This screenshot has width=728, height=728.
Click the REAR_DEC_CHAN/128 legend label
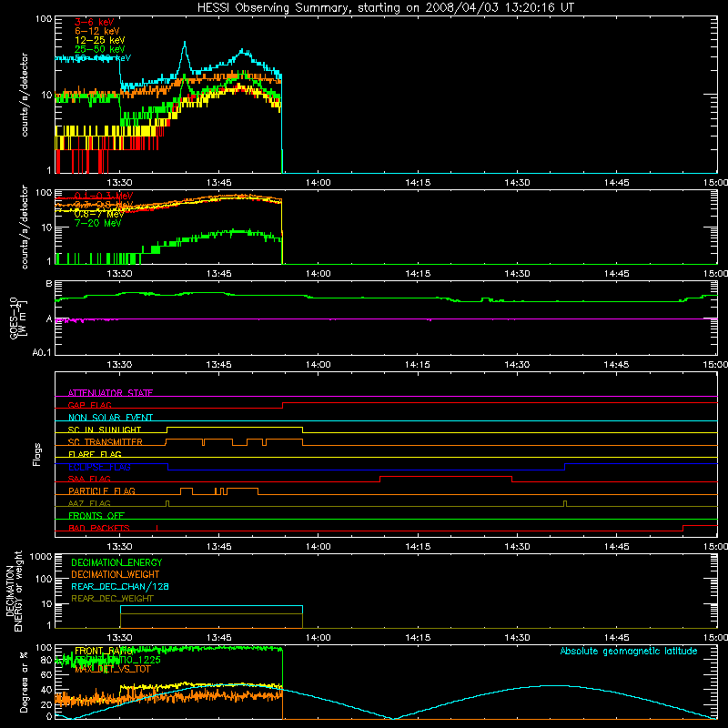coord(120,586)
